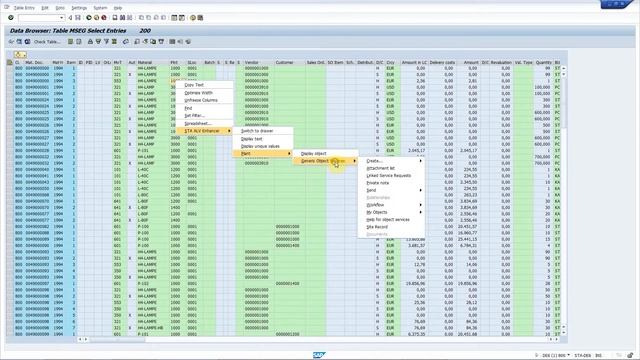Screen dimensions: 640x360
Task: Open the command field dropdown arrow
Action: click(x=62, y=18)
